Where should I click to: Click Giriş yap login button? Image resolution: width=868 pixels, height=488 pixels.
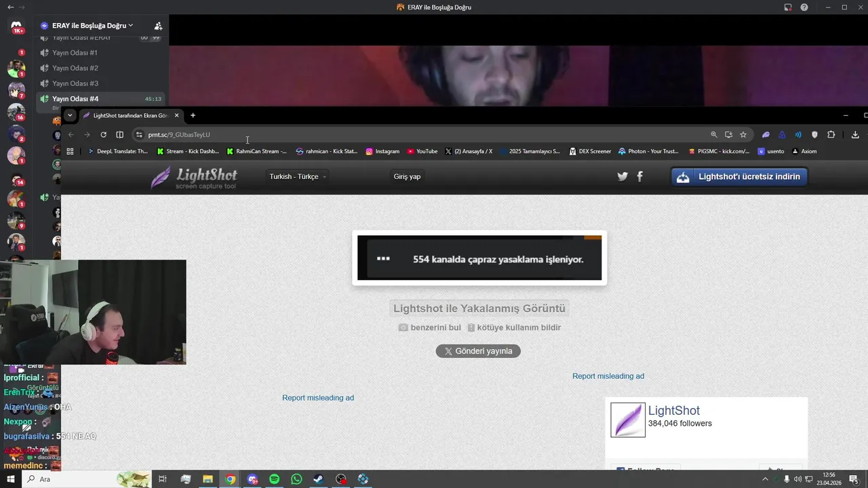point(407,177)
